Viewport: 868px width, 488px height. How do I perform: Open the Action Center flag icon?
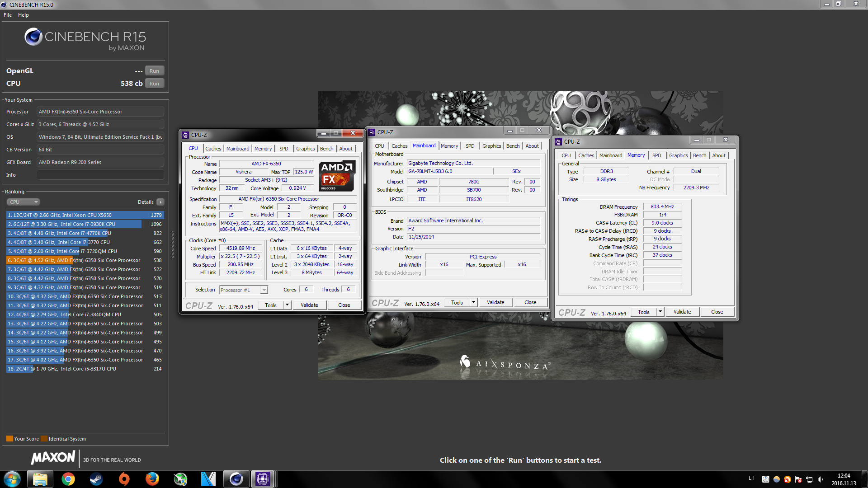[798, 479]
